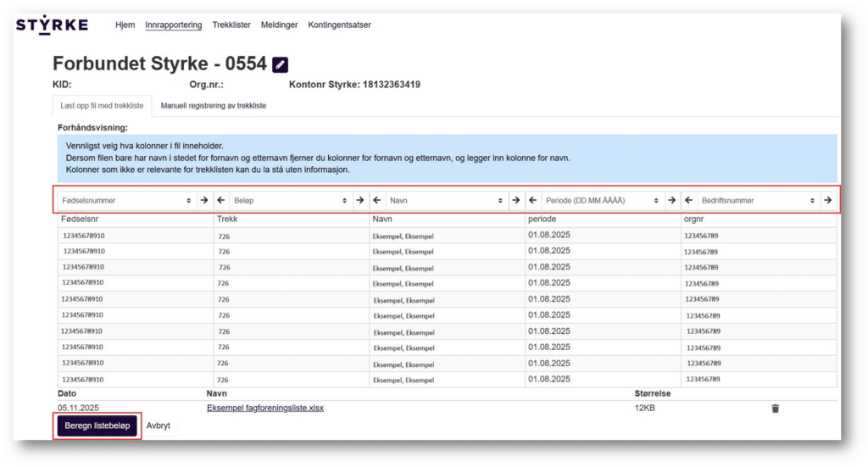This screenshot has width=868, height=467.
Task: Select the Last opp fil med trekkliste tab
Action: (x=101, y=106)
